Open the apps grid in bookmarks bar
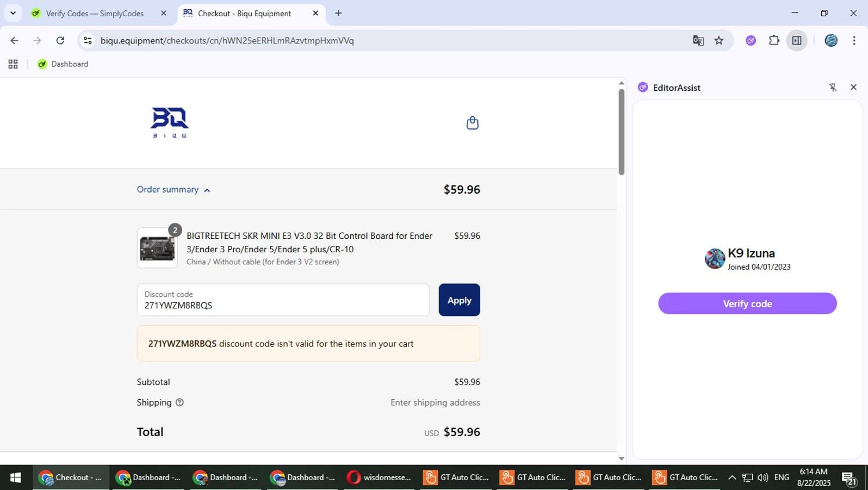Screen dimensions: 868x490 point(13,64)
